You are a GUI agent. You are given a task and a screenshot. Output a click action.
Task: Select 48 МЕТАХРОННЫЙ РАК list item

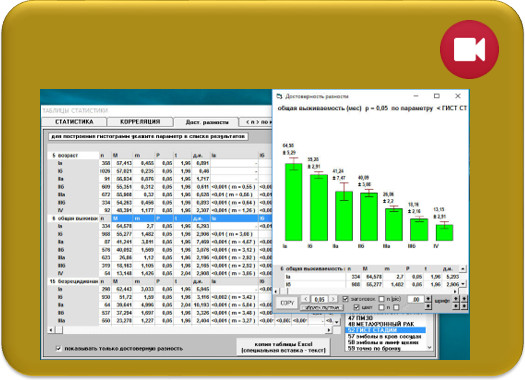385,324
